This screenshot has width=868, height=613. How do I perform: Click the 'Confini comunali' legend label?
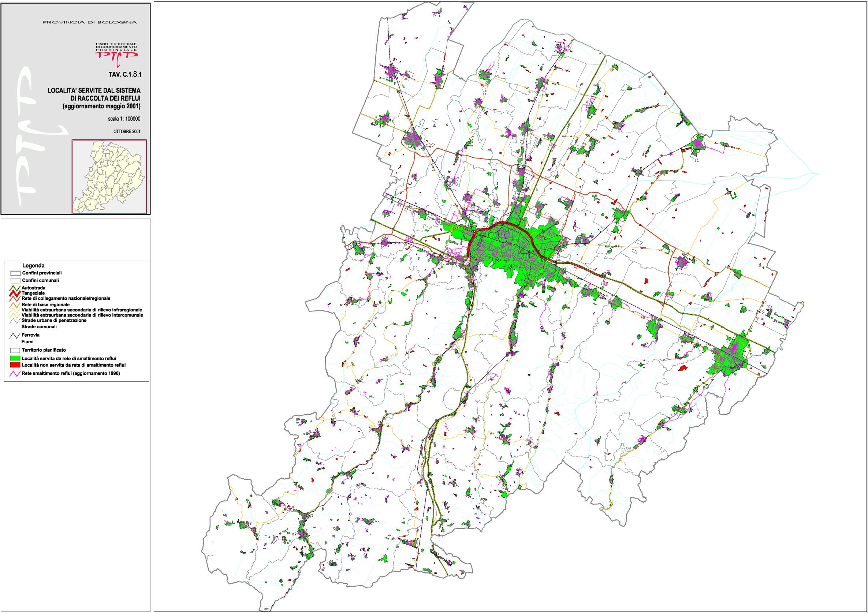[40, 280]
